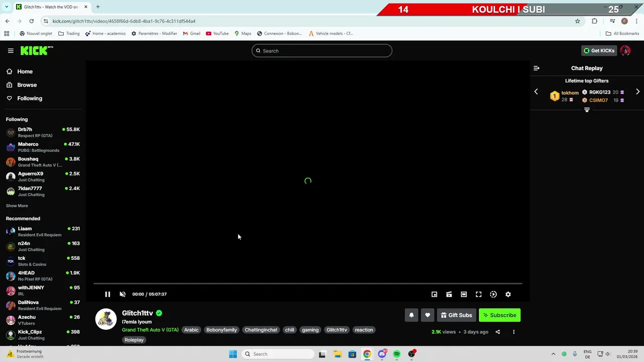Select the Chattinginchat tag
The image size is (644, 362).
[261, 330]
